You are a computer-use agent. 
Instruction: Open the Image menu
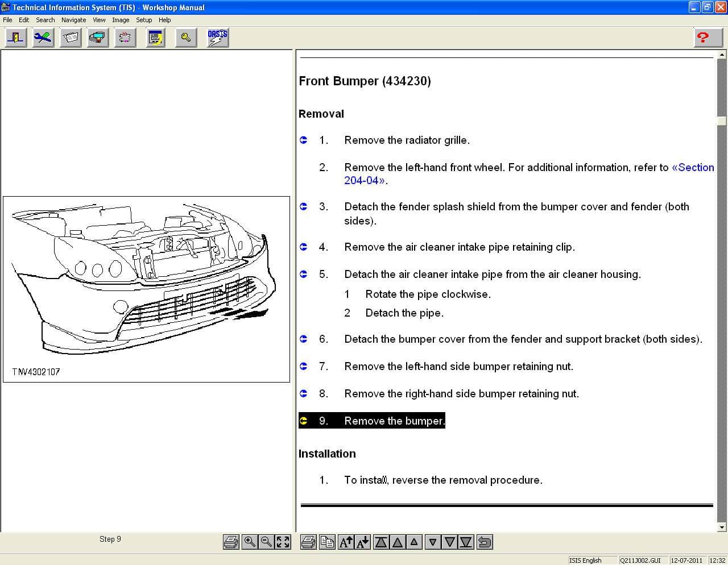click(121, 20)
